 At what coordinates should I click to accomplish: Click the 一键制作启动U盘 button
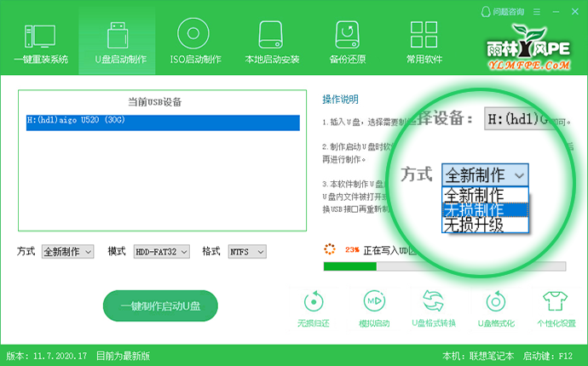tap(160, 306)
